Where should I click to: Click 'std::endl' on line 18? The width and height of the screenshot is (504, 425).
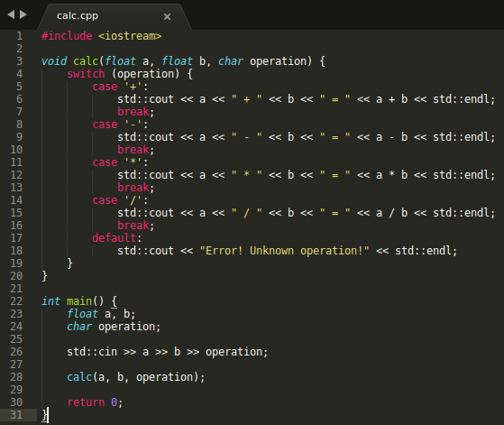[423, 251]
